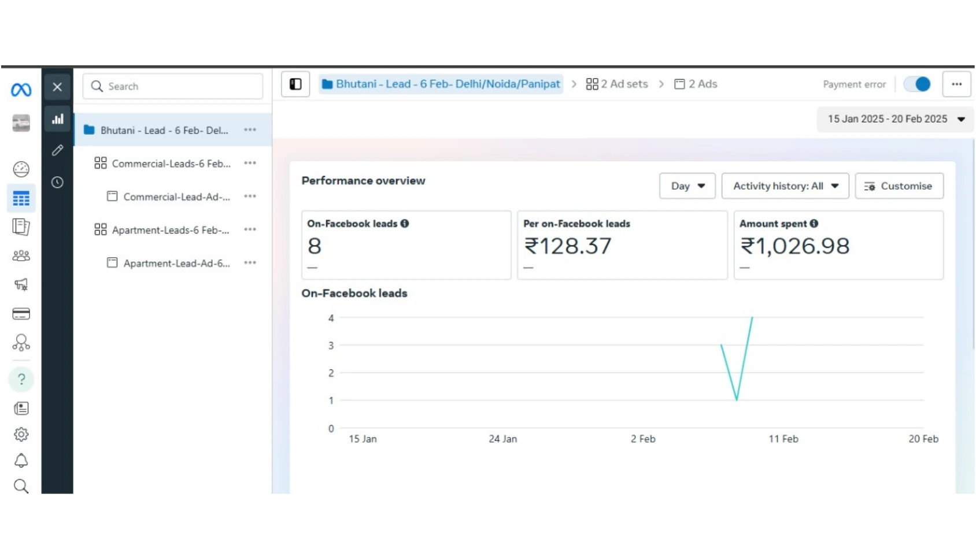This screenshot has height=560, width=976.
Task: Open more options for Commercial-Leads ad set
Action: 250,164
